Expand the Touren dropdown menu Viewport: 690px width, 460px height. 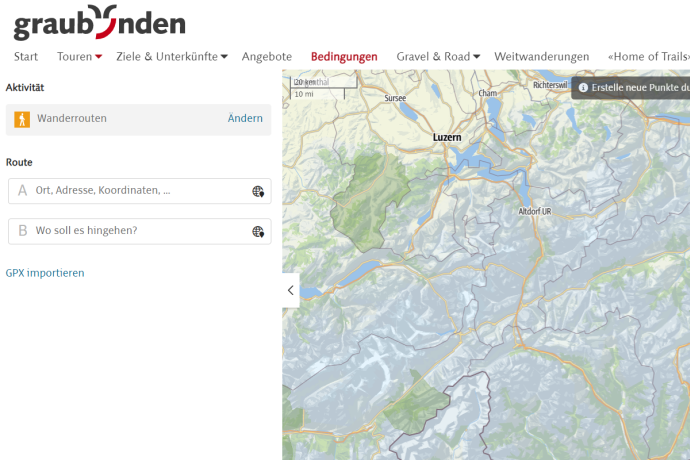79,57
